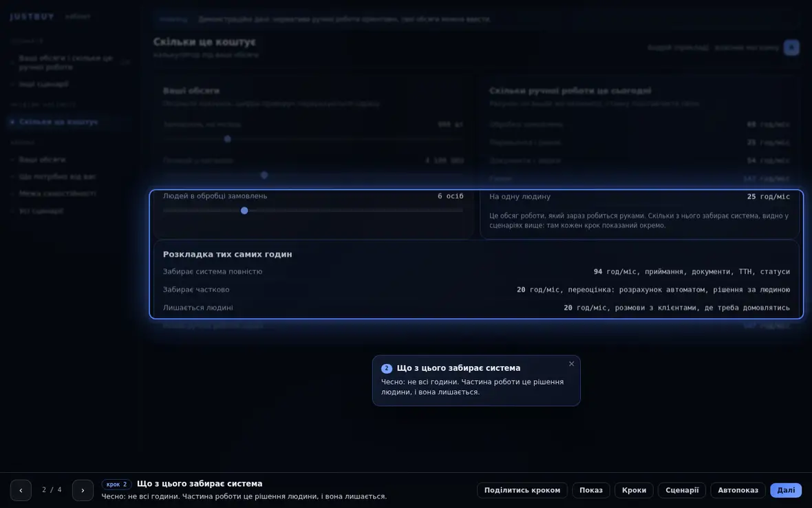
Task: Click the Розкладка тих самих годин heading
Action: (x=227, y=254)
